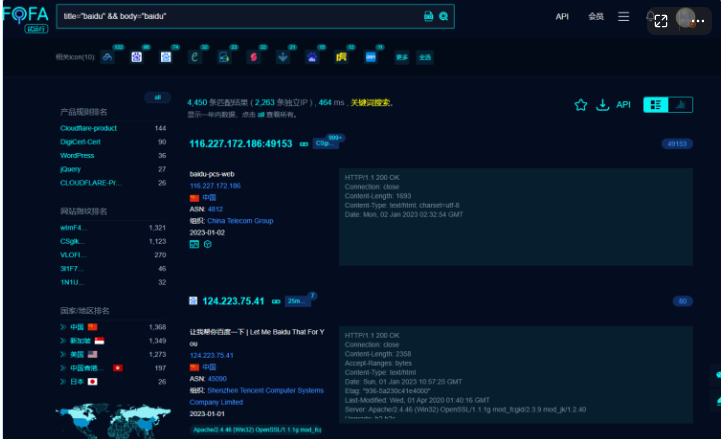Click the all link to view all data
This screenshot has width=721, height=439.
[x=261, y=114]
